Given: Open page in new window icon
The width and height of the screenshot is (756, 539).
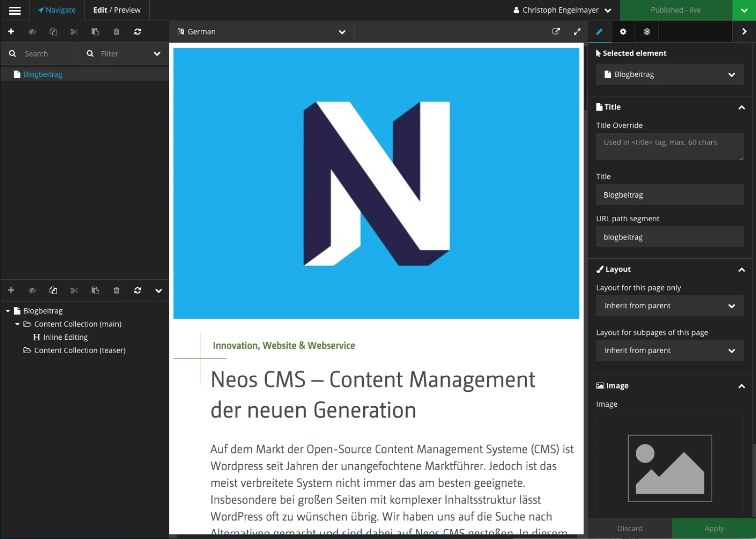Looking at the screenshot, I should (x=556, y=31).
